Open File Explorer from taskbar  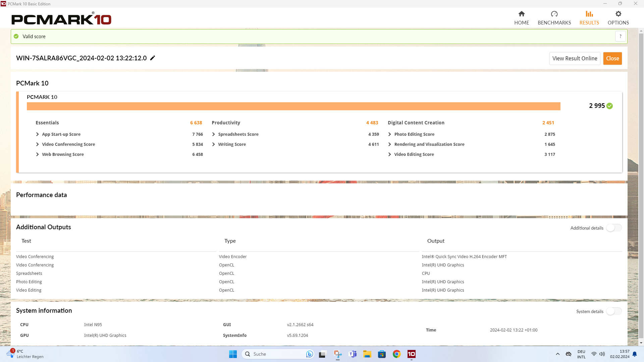point(367,354)
